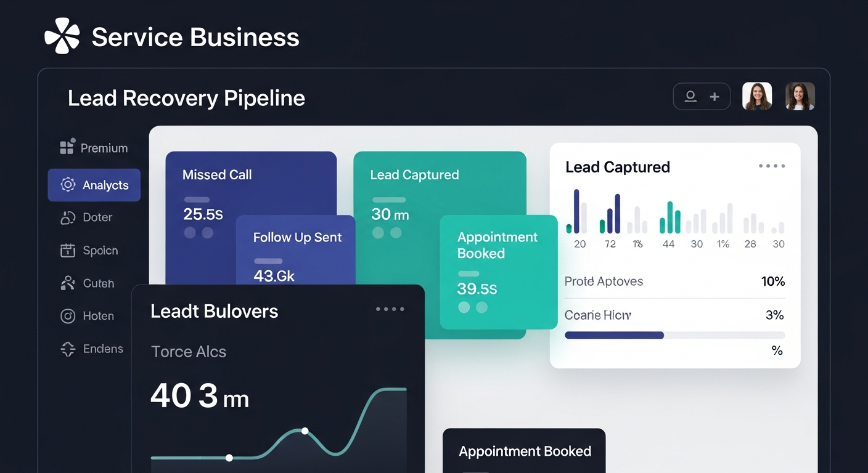Open the dark Appointment Booked card at bottom

pyautogui.click(x=524, y=451)
